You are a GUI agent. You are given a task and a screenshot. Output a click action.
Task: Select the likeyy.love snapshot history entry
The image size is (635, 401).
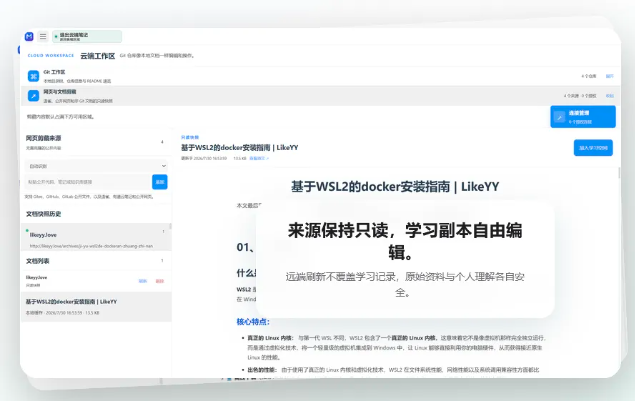pyautogui.click(x=96, y=238)
